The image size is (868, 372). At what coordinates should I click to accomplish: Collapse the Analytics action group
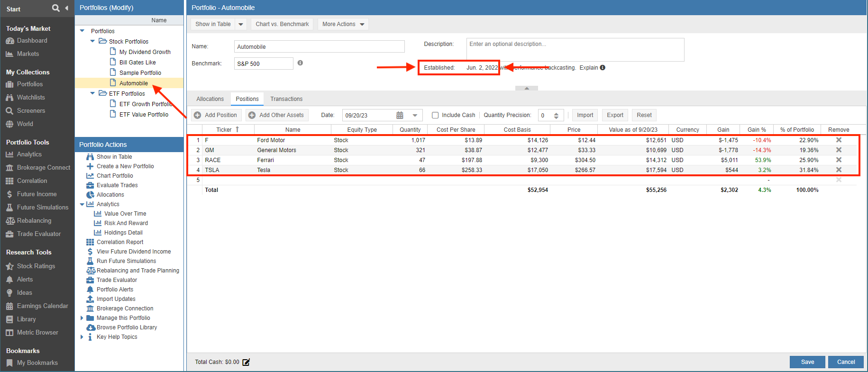point(82,204)
